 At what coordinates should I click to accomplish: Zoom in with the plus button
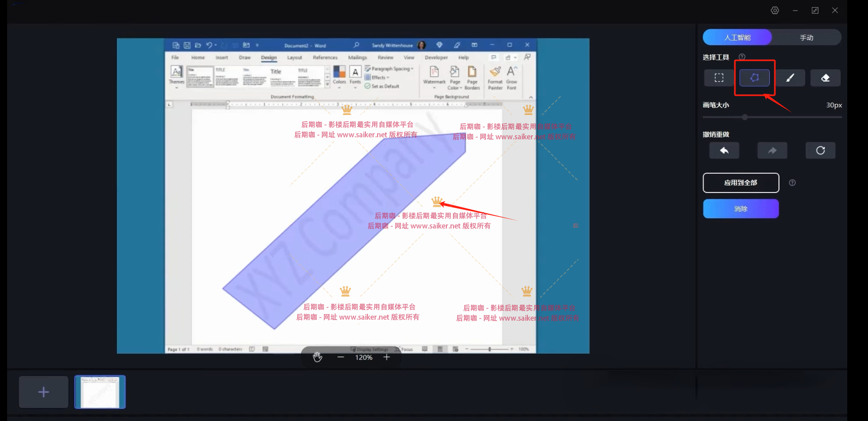pyautogui.click(x=387, y=357)
